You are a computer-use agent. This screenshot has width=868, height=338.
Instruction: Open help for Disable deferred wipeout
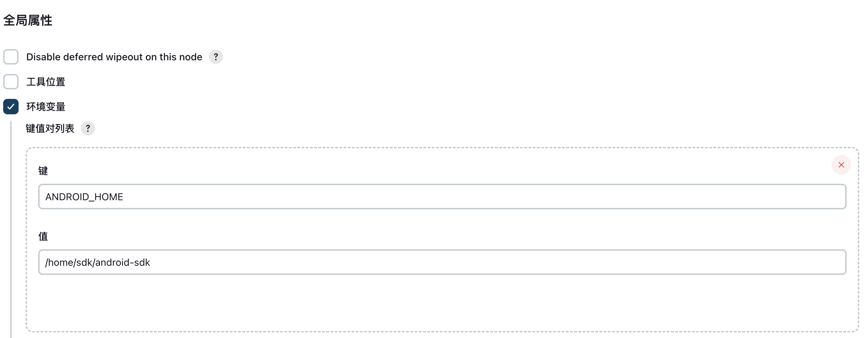point(216,57)
